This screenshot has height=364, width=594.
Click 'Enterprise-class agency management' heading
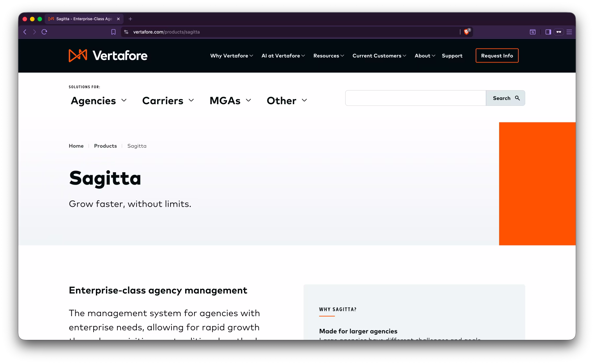(x=158, y=290)
